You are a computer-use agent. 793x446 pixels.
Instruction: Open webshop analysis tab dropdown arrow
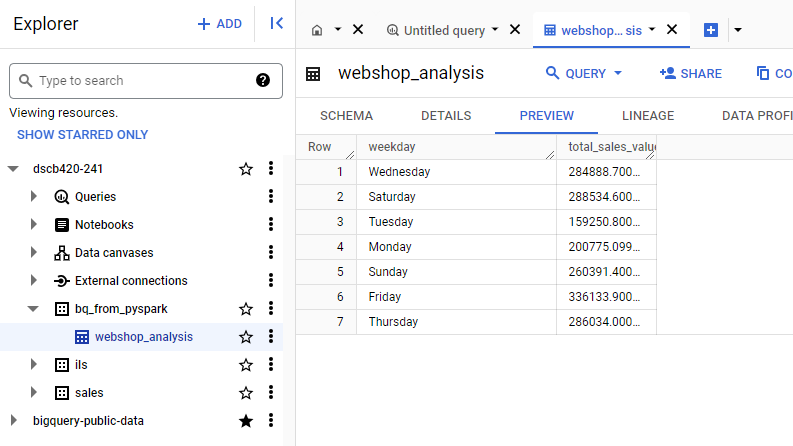[x=652, y=30]
